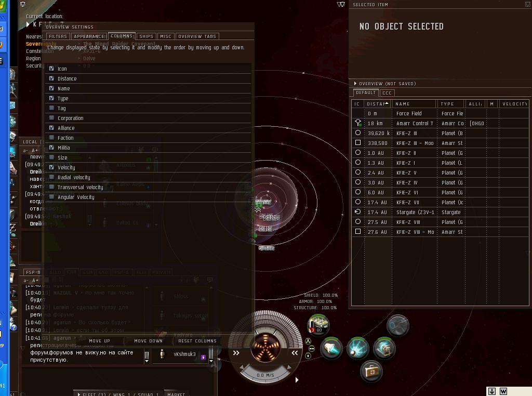Screen dimensions: 532x396
Task: Click the square icon of the KFIE-Z III moon row
Action: [357, 142]
